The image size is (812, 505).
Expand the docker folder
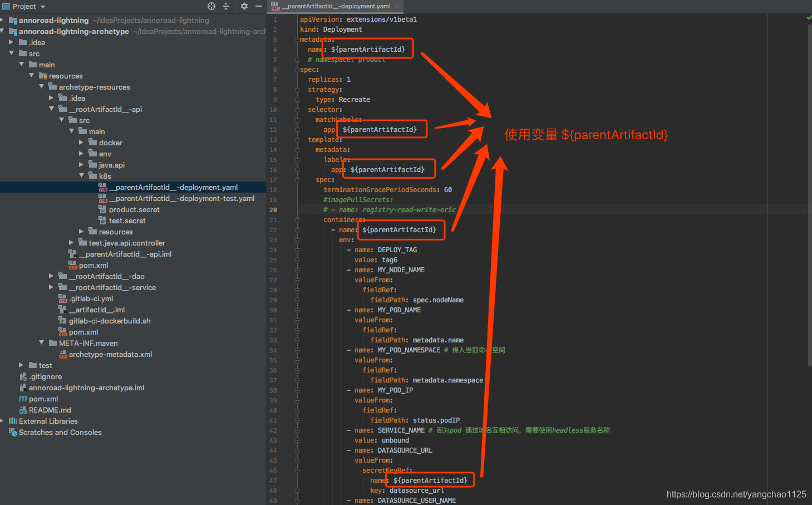click(x=82, y=143)
